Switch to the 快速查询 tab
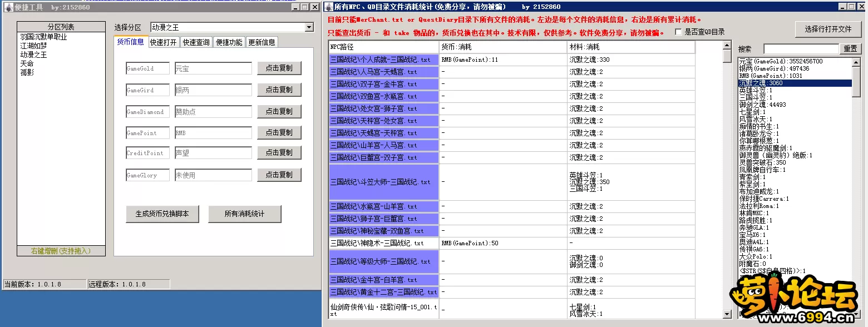The image size is (868, 327). pos(196,42)
